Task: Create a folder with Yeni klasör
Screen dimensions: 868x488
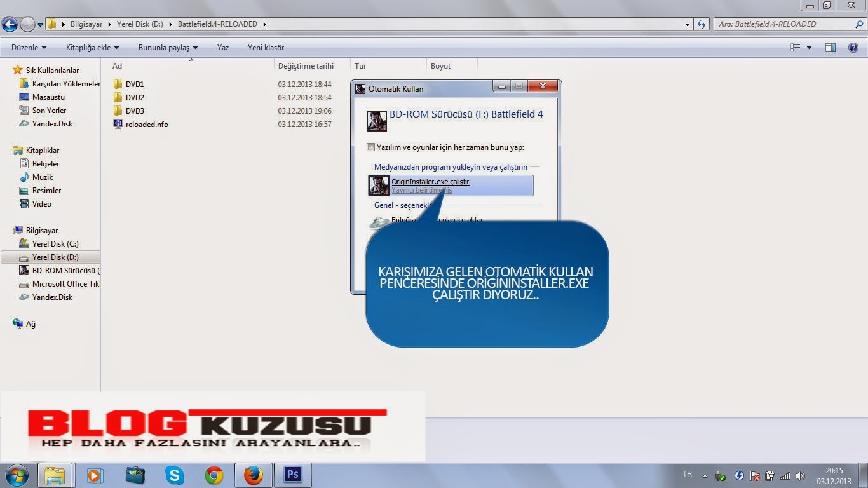Action: (266, 48)
